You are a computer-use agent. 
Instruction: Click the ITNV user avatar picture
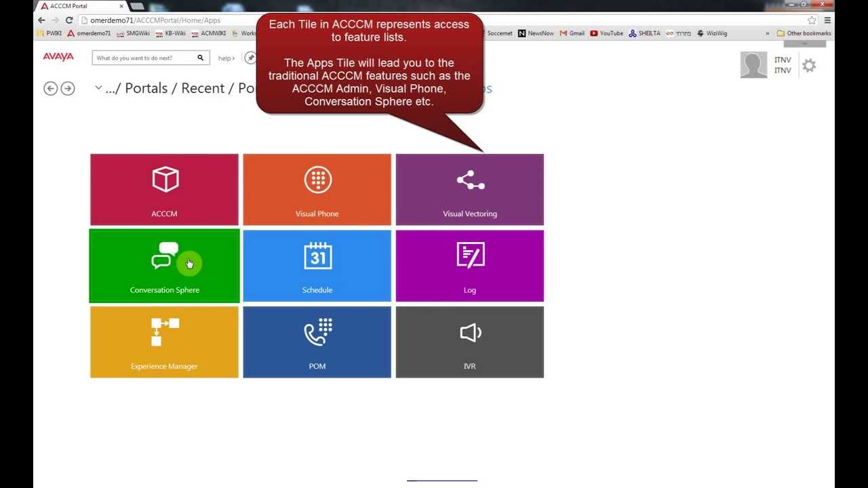tap(753, 65)
